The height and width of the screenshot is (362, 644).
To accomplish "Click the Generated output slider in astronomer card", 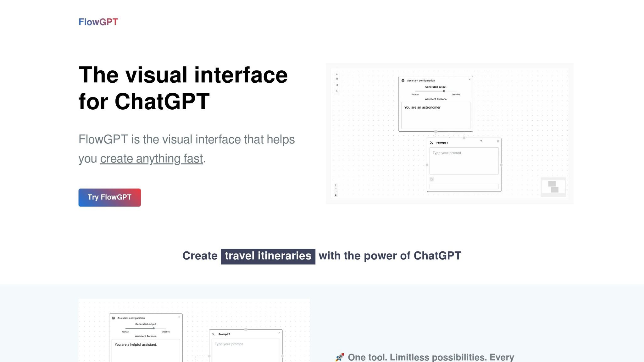I will click(444, 91).
